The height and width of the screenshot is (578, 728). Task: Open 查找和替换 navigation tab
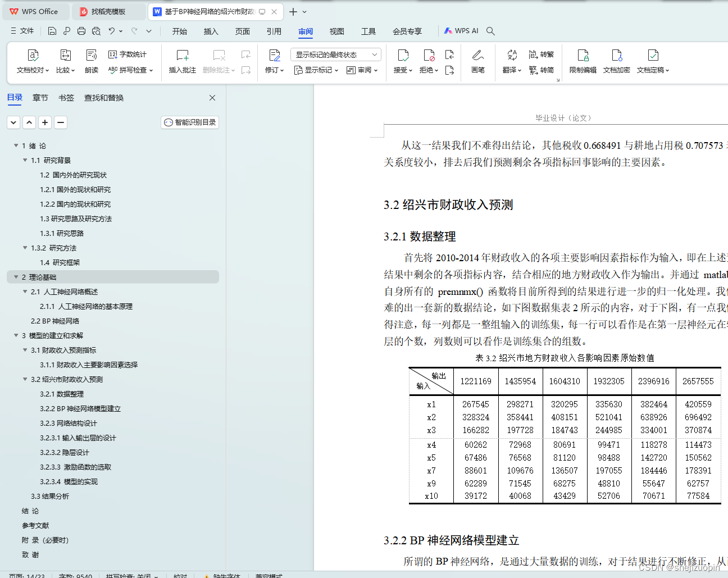104,98
